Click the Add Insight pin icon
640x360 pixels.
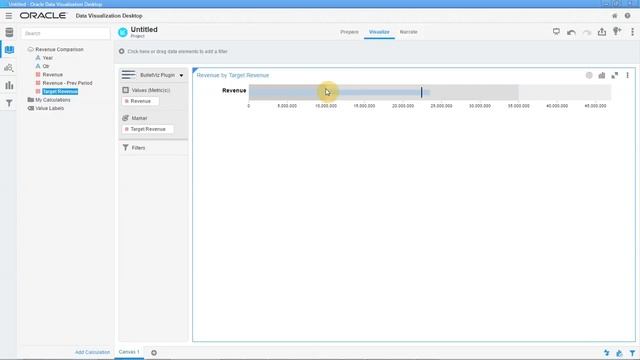(617, 31)
